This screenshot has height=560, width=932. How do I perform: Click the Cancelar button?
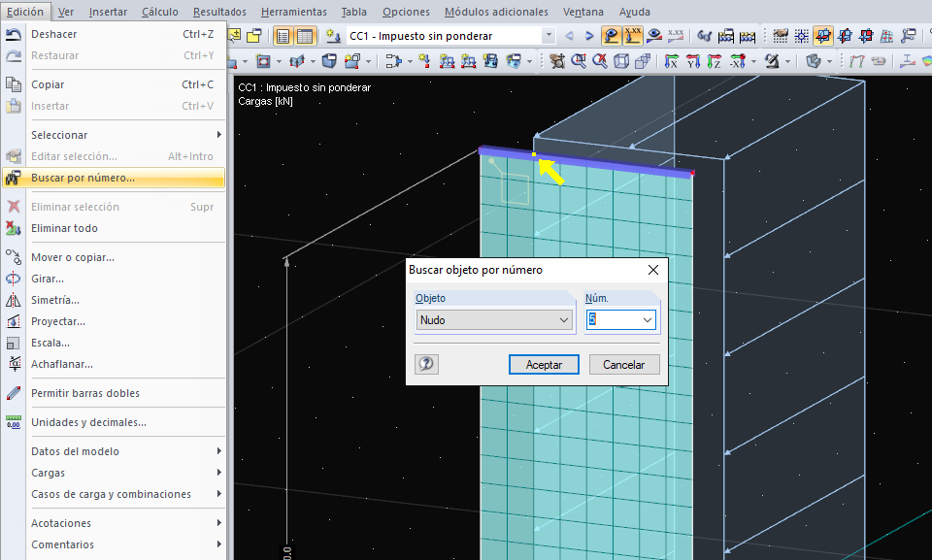coord(624,364)
